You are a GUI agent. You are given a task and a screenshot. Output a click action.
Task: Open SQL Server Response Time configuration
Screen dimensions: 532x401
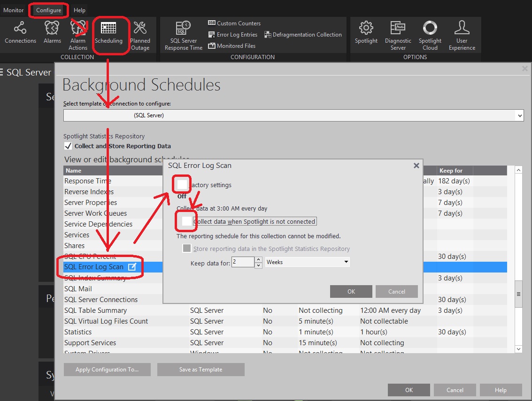pyautogui.click(x=184, y=36)
